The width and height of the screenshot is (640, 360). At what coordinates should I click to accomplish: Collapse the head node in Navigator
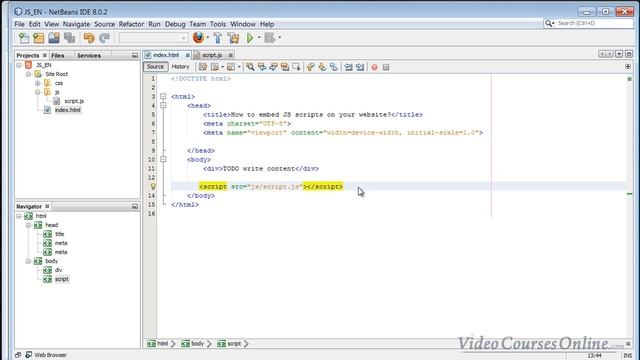(28, 225)
